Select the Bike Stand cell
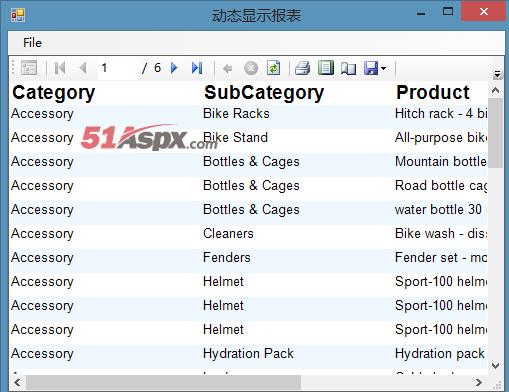509x392 pixels. [235, 137]
